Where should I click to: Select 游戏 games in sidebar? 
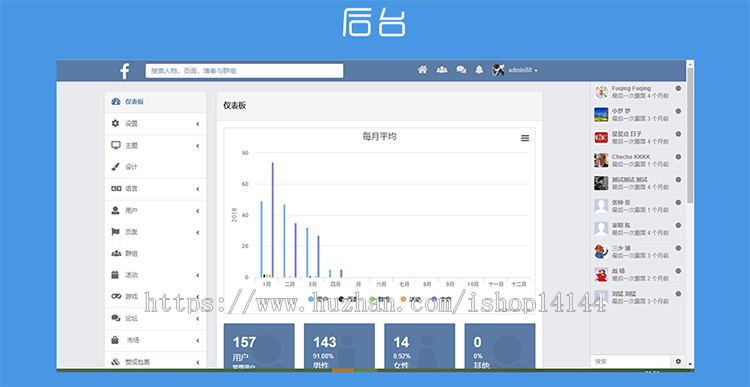(x=155, y=297)
